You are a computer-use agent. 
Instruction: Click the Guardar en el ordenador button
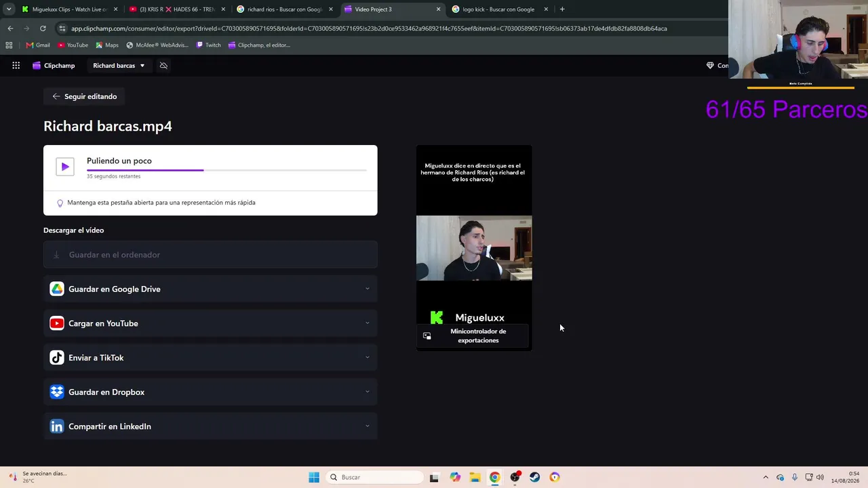click(210, 255)
